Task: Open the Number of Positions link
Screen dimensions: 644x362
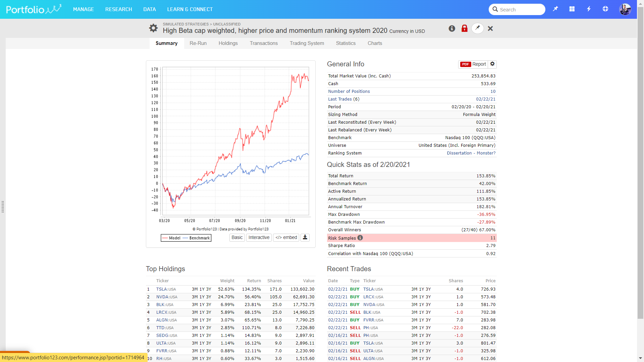Action: [x=349, y=91]
